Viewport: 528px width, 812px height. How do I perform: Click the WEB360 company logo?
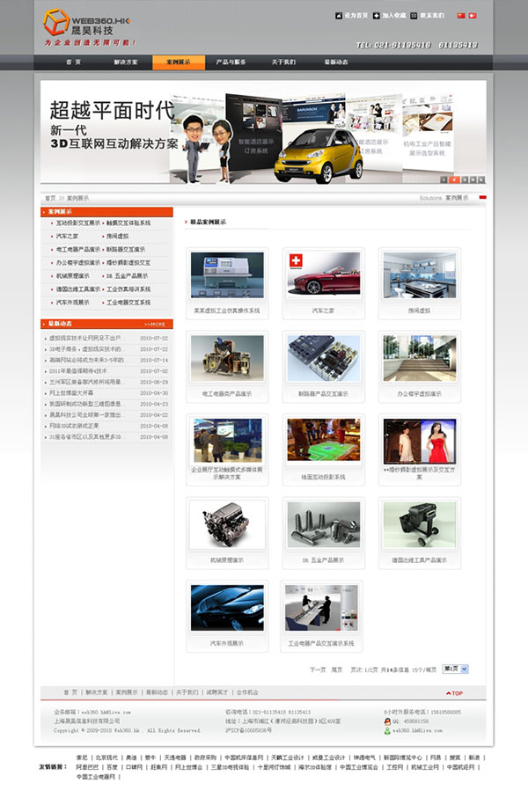click(90, 26)
